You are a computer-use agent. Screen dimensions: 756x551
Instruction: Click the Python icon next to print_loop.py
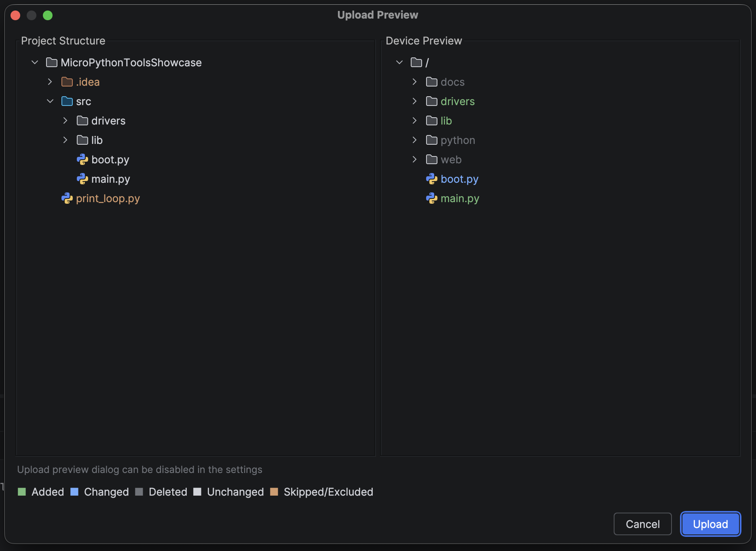click(x=67, y=198)
